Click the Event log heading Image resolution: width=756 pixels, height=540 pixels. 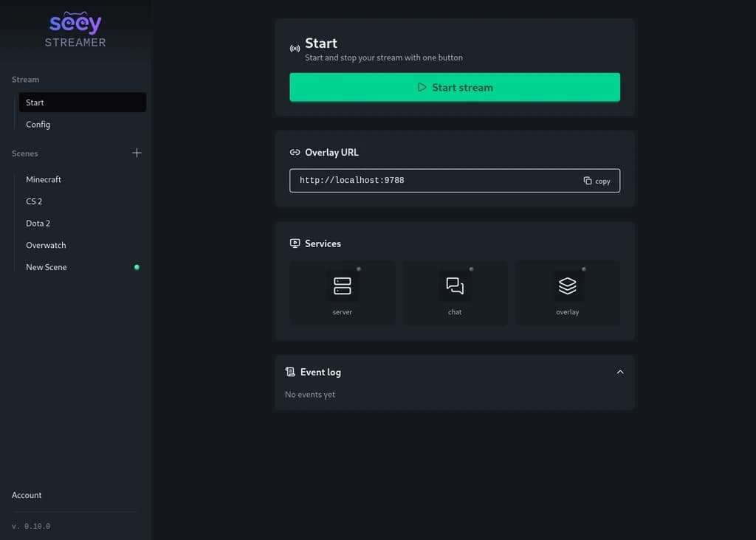[x=320, y=372]
